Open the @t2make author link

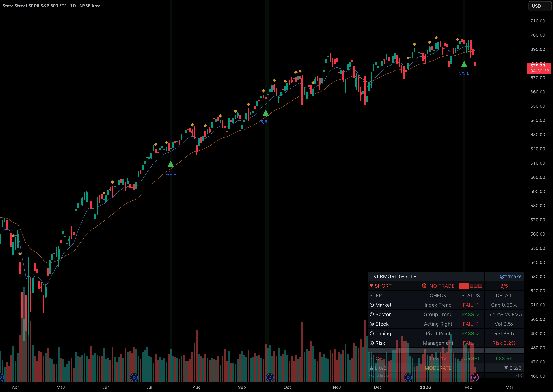(x=510, y=276)
